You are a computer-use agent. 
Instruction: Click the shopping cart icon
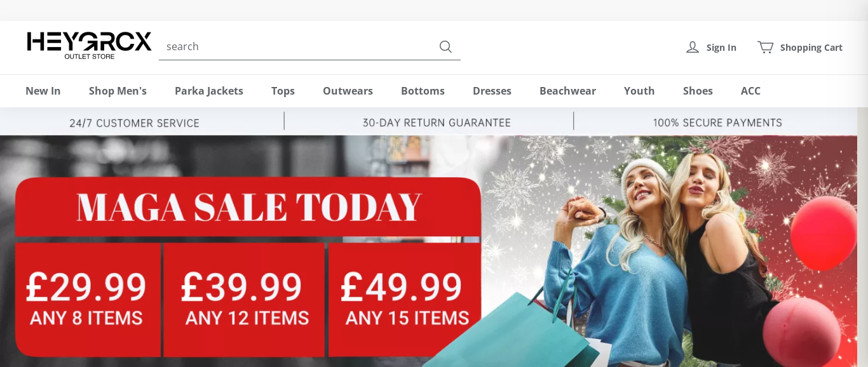765,47
